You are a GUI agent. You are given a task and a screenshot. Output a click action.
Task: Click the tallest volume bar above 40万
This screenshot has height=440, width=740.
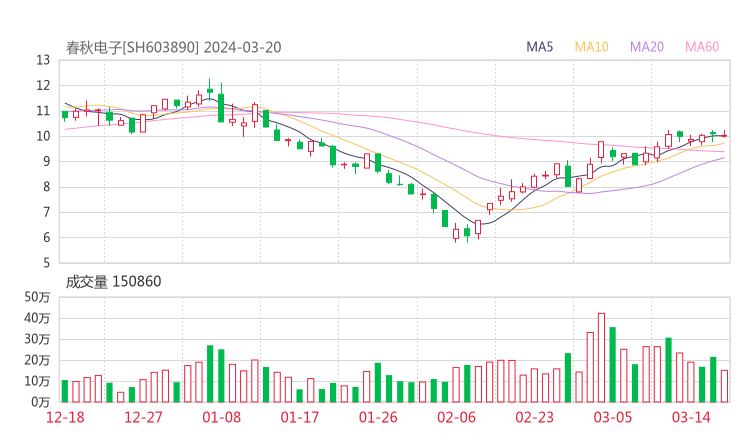click(x=601, y=358)
